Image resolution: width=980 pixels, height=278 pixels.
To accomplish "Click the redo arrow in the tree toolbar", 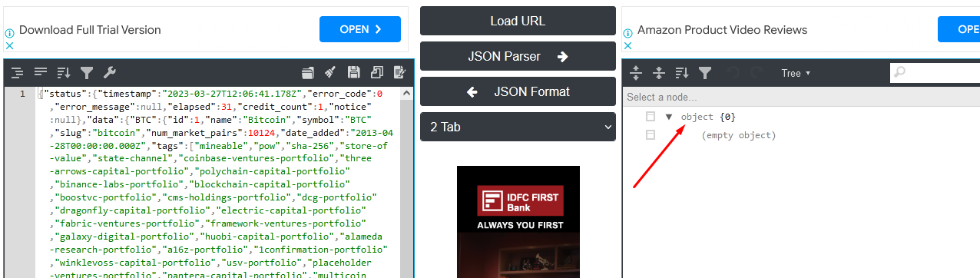I will click(x=757, y=73).
